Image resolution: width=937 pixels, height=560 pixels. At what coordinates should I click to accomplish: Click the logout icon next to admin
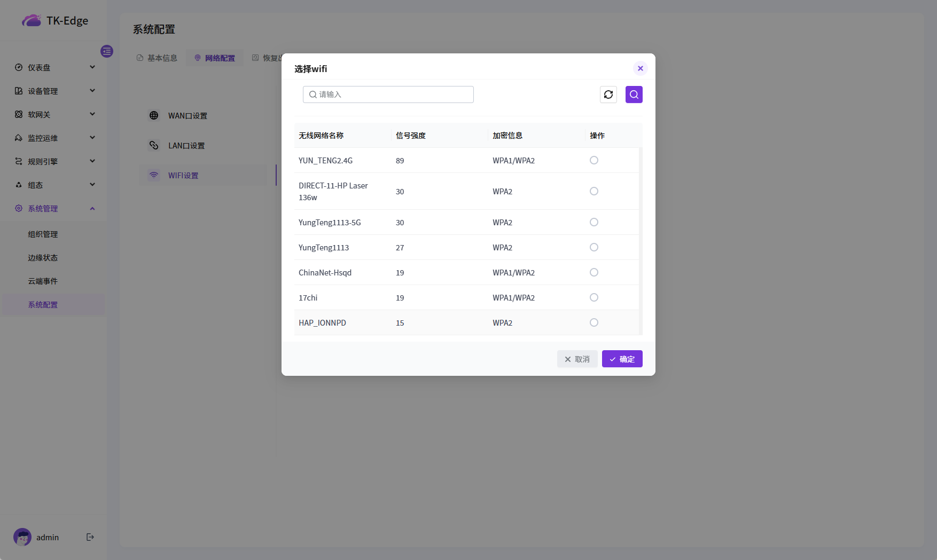tap(90, 537)
